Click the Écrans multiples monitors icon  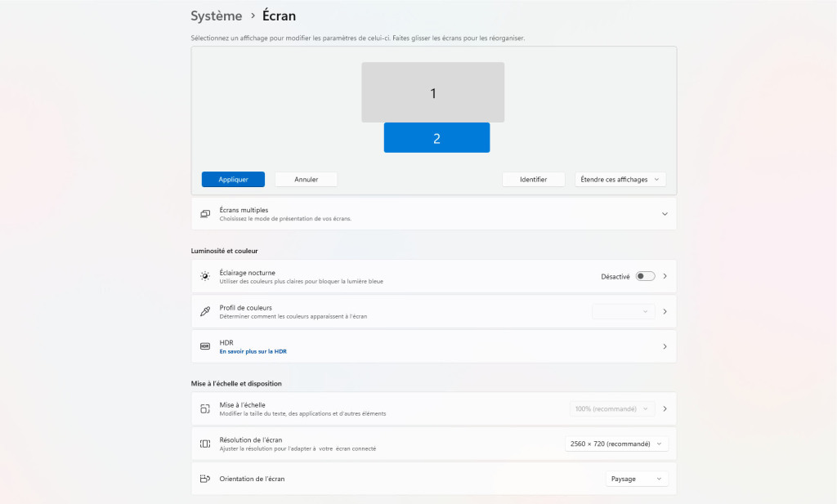[x=205, y=213]
